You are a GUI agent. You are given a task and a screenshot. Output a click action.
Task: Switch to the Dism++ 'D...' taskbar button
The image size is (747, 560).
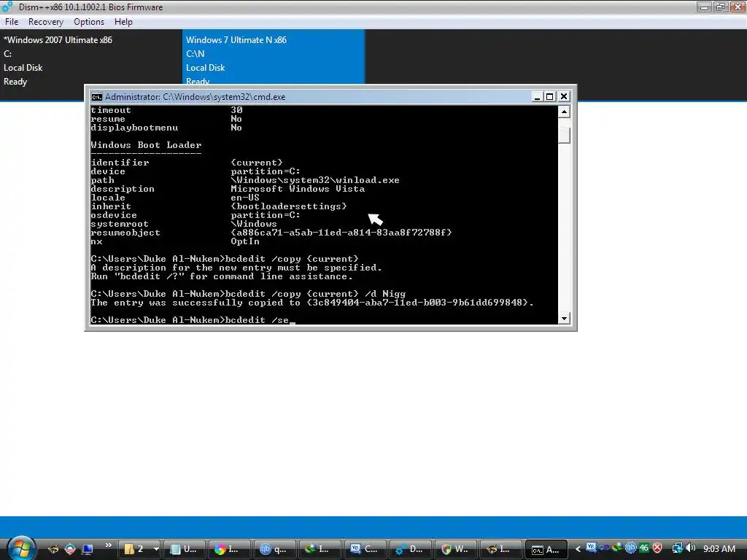click(410, 549)
